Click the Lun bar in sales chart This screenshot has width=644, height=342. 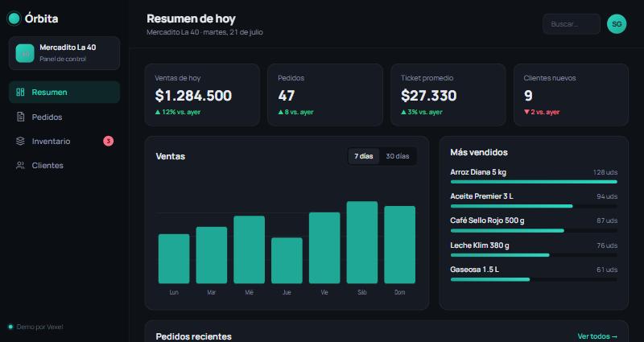pos(174,258)
